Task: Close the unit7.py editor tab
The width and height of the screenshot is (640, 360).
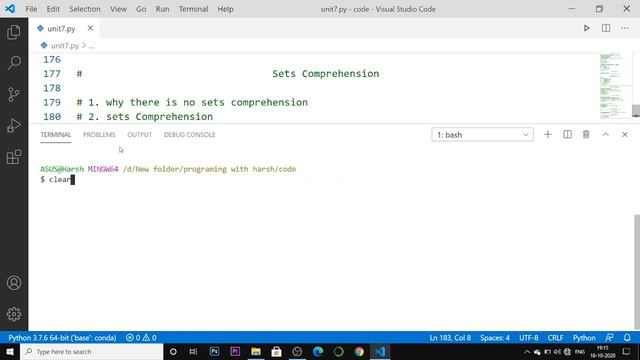Action: [x=90, y=28]
